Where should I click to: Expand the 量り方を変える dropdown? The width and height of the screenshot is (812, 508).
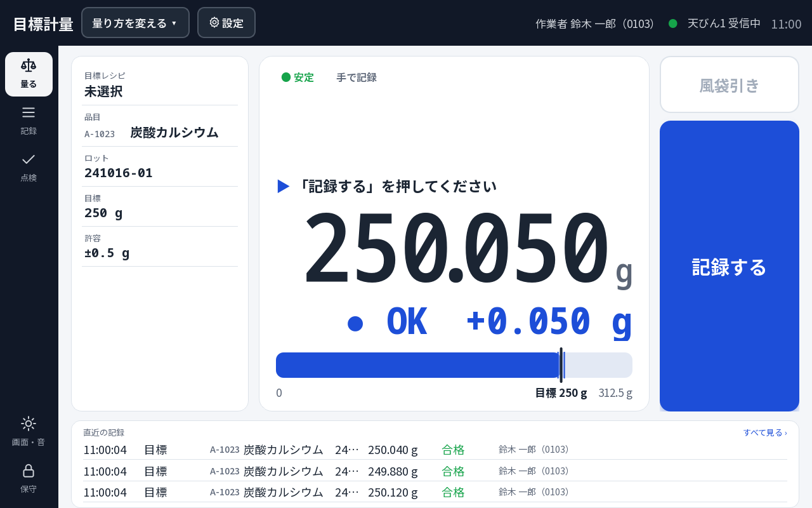(135, 23)
